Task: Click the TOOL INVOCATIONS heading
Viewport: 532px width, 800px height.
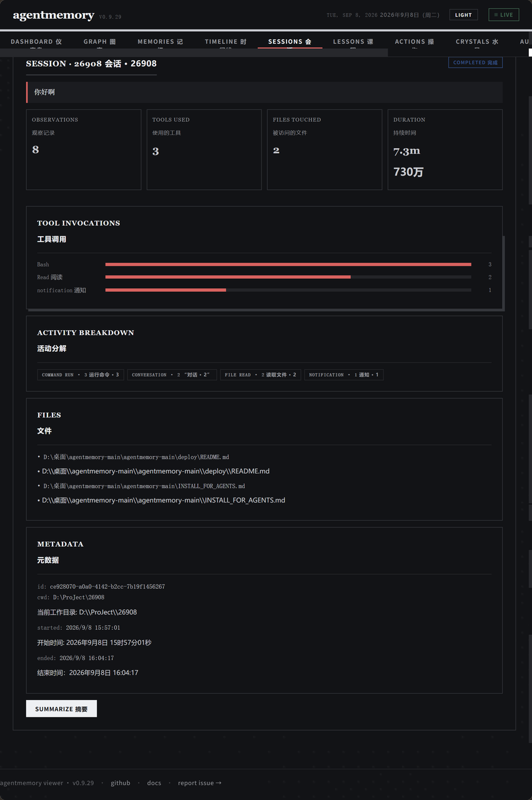Action: tap(79, 223)
